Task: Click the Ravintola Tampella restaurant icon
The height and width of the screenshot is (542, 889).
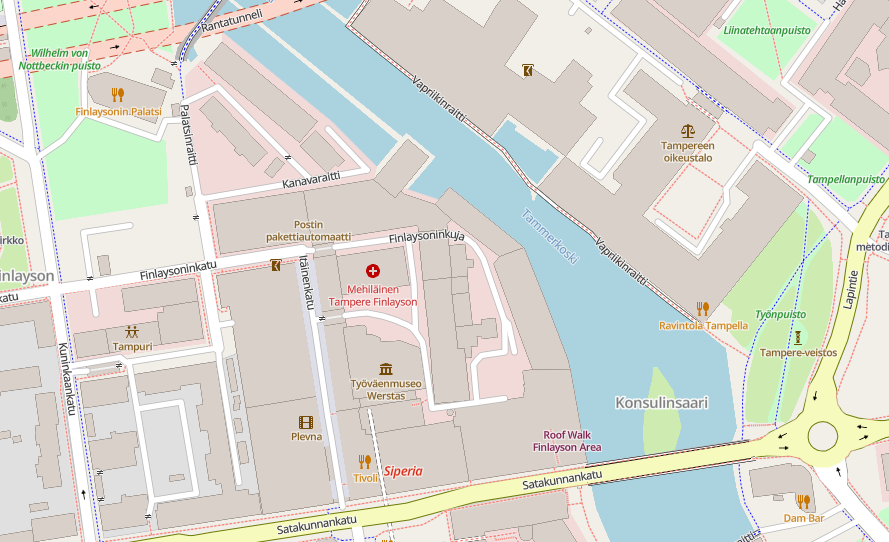Action: (703, 309)
